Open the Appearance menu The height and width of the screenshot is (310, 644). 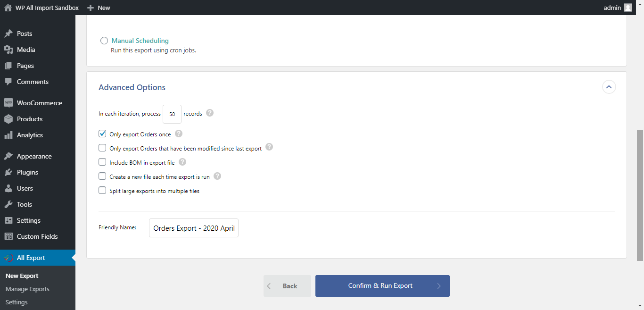pos(38,156)
